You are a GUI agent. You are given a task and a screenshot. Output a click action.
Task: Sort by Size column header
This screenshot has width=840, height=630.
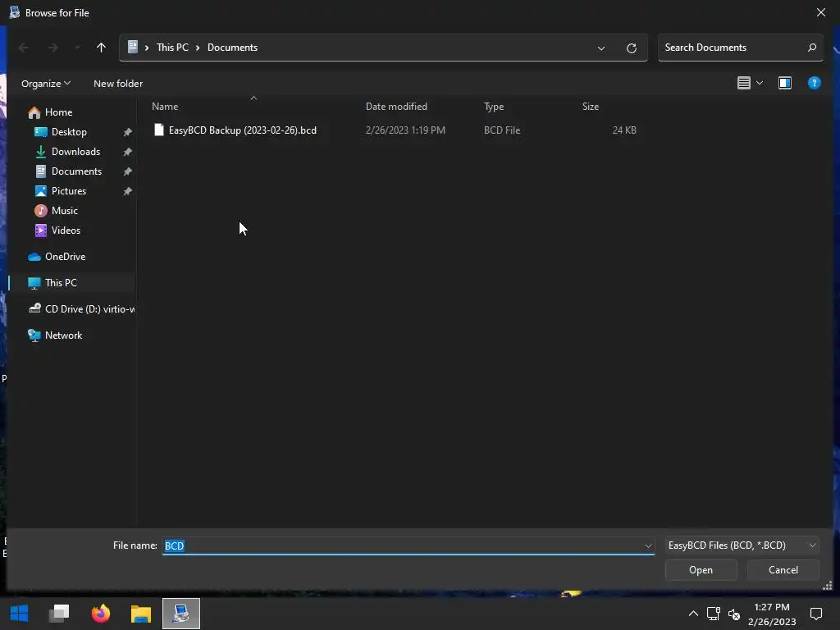591,107
